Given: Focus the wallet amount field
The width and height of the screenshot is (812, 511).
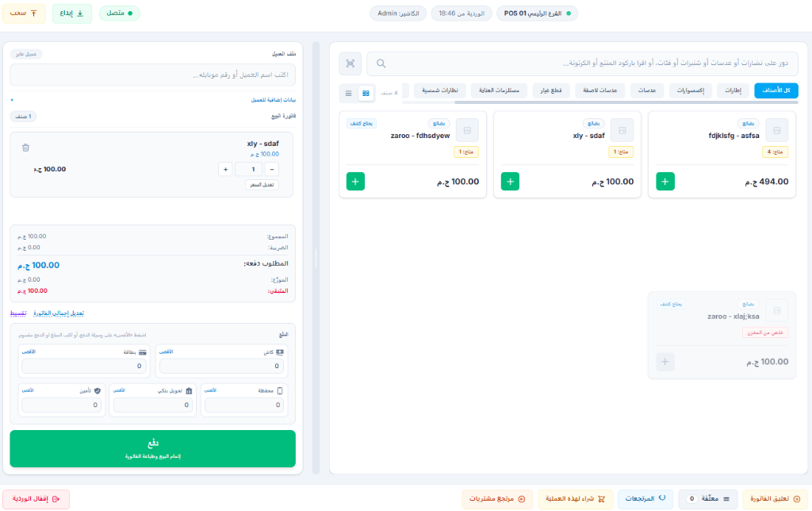Looking at the screenshot, I should [x=244, y=405].
